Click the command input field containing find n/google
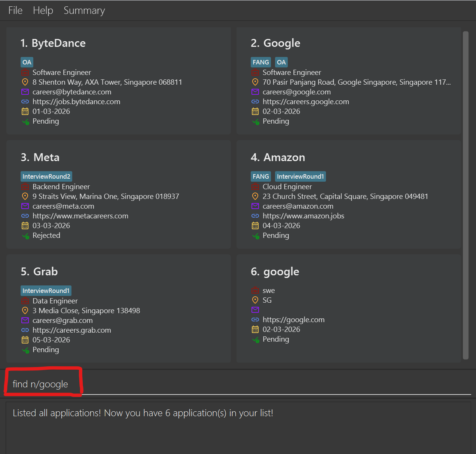Viewport: 476px width, 454px height. [x=239, y=384]
